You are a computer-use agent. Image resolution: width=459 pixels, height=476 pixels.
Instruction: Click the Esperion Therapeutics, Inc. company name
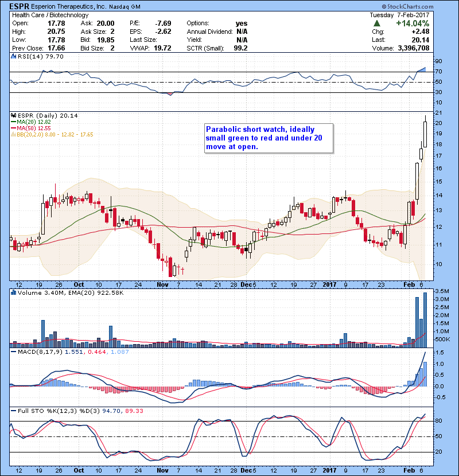pos(68,6)
